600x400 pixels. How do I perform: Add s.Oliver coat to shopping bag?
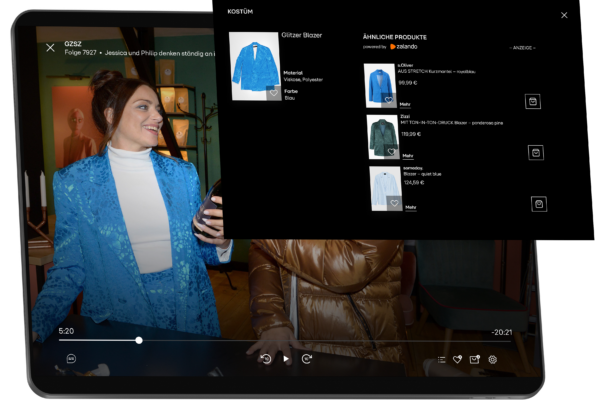(532, 101)
